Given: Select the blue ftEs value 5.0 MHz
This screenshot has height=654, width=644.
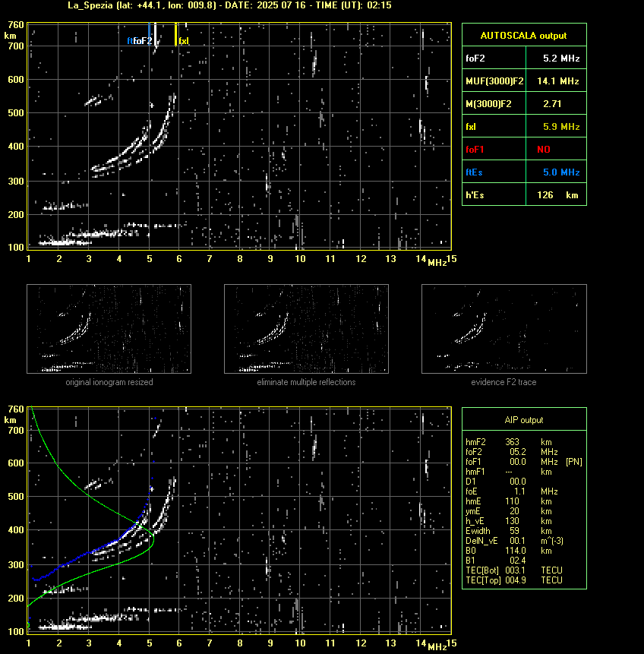Looking at the screenshot, I should click(x=561, y=172).
